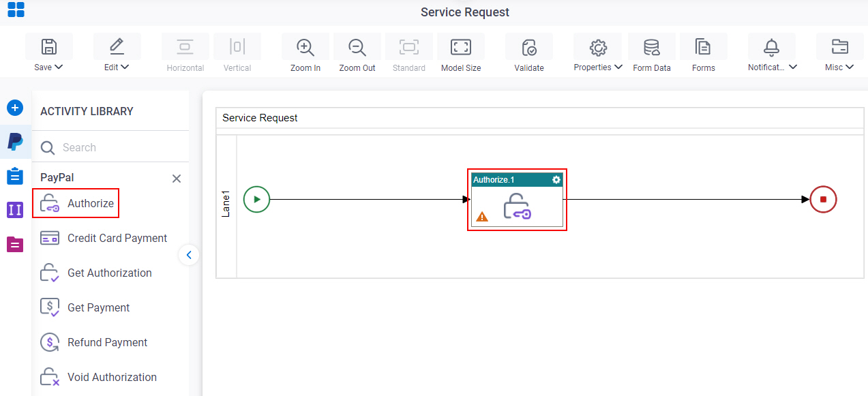Image resolution: width=868 pixels, height=396 pixels.
Task: Click the Properties gear icon
Action: [x=599, y=47]
